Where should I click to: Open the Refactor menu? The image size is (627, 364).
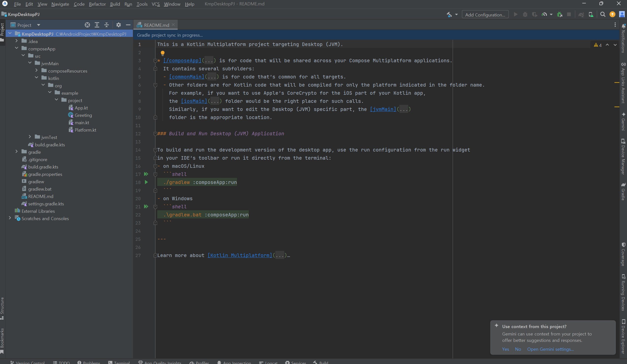coord(97,4)
